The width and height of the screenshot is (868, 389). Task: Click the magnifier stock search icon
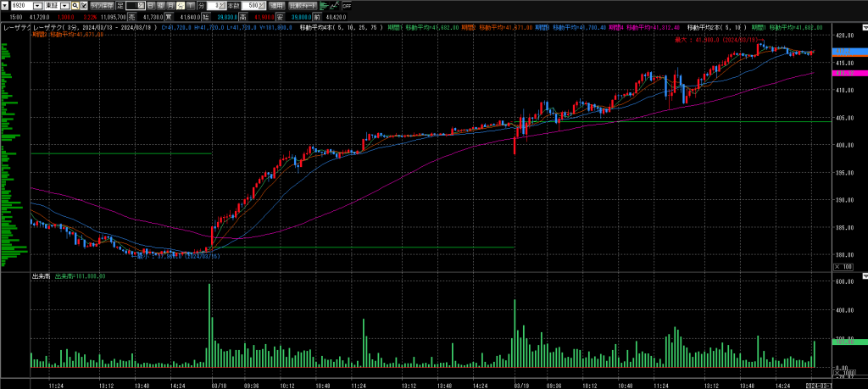(x=74, y=5)
